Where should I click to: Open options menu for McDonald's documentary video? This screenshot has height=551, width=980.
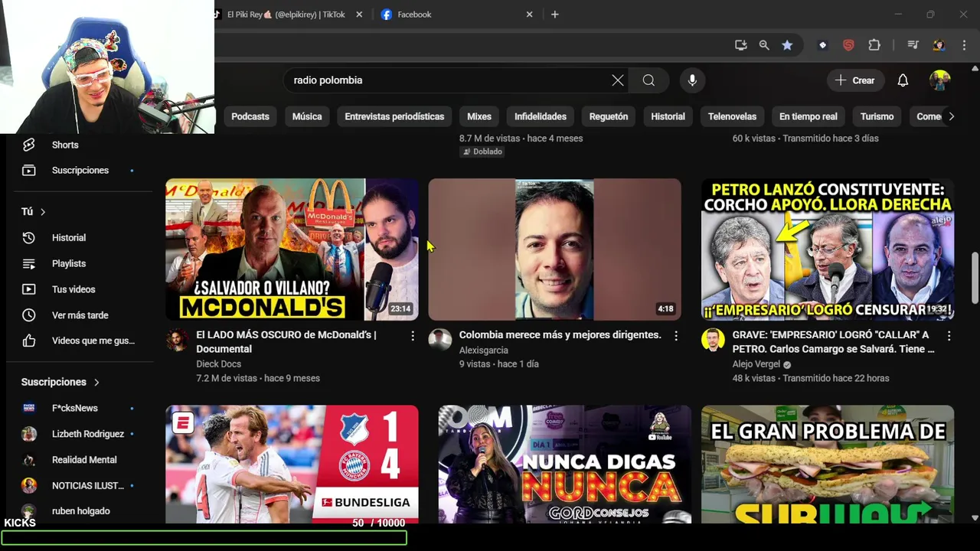(413, 336)
